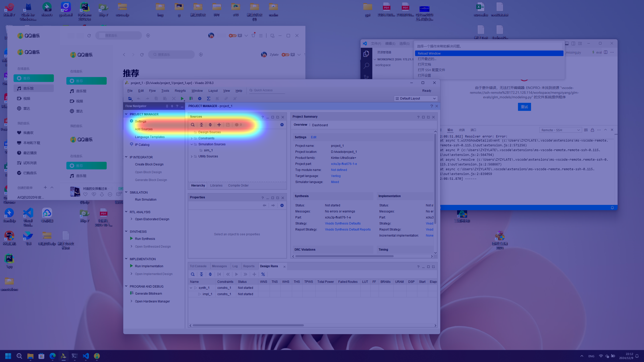Click the search icon in Sources panel
This screenshot has height=362, width=644.
coord(192,125)
